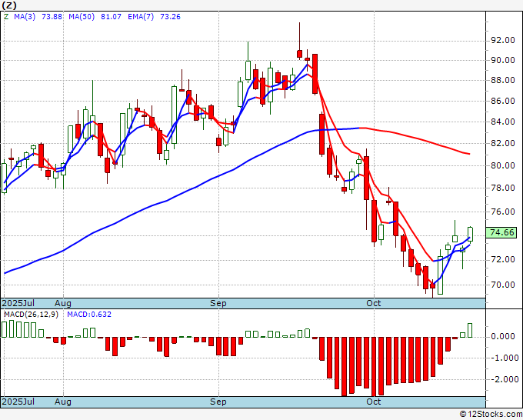Viewport: 523px width, 420px height.
Task: Select the MA(3) legend label
Action: tap(25, 17)
